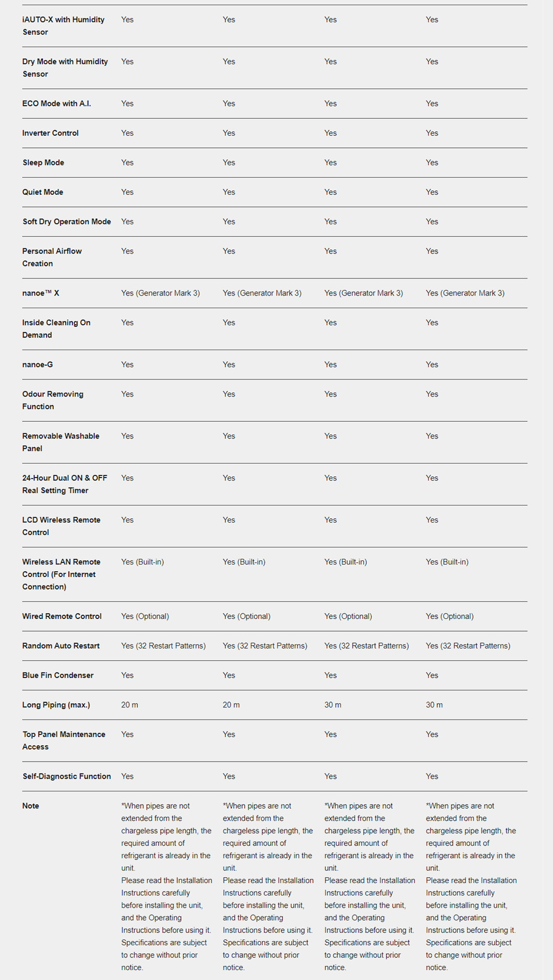Select the 'Quiet Mode' feature label
Screen dimensions: 553x980
pos(42,192)
